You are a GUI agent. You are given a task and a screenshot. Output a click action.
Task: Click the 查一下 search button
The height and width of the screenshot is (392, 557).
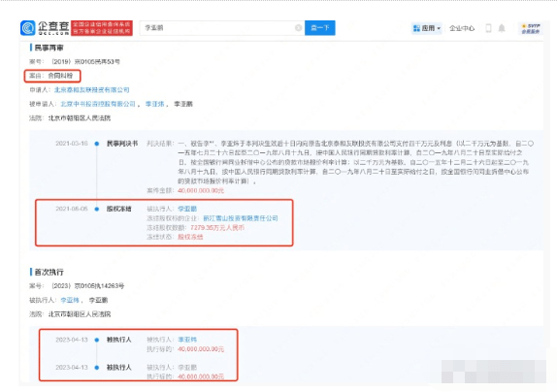(319, 28)
